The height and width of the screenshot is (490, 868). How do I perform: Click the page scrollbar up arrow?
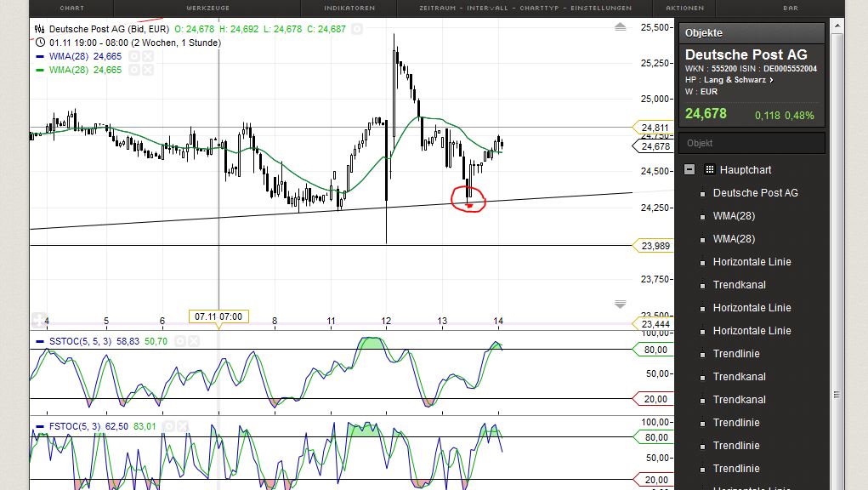click(837, 26)
